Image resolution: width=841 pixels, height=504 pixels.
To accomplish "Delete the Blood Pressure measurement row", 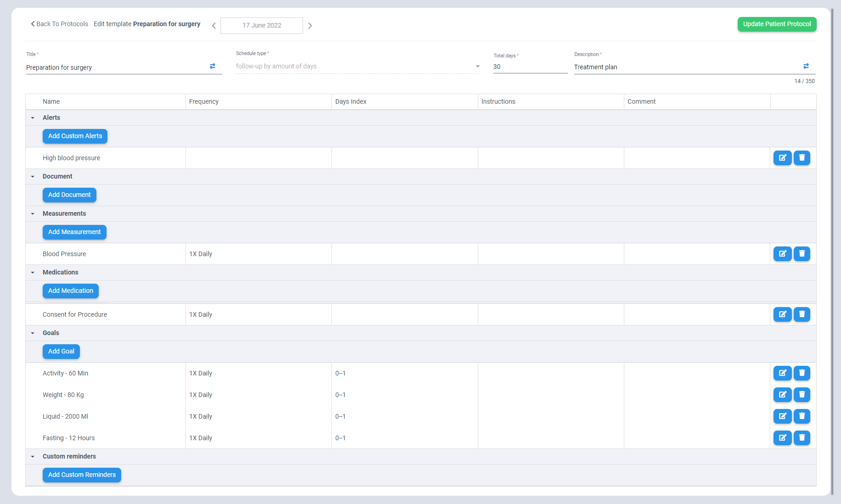I will 802,254.
